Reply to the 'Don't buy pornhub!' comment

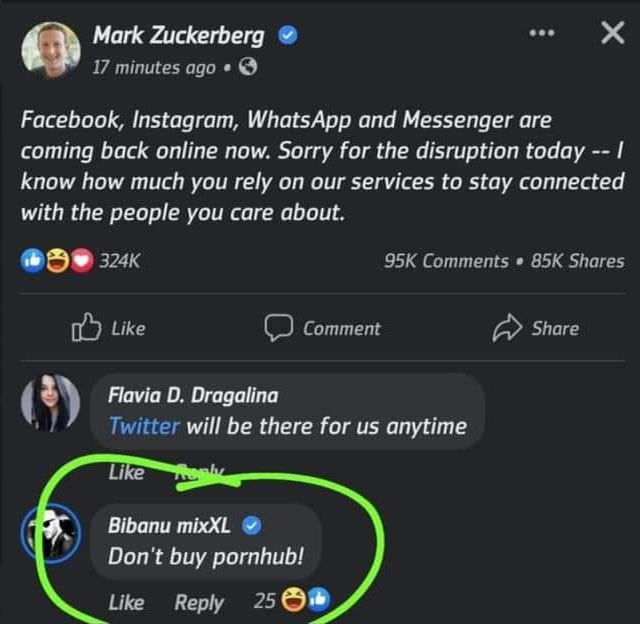[x=199, y=602]
